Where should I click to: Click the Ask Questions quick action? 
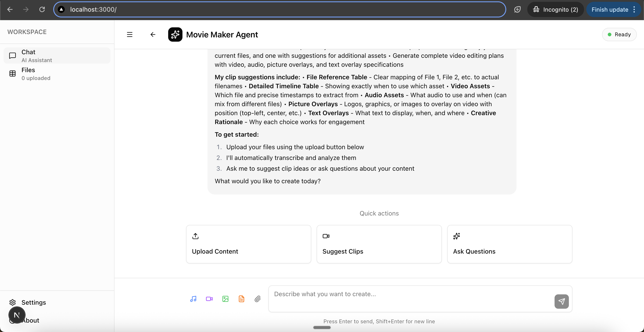coord(509,244)
